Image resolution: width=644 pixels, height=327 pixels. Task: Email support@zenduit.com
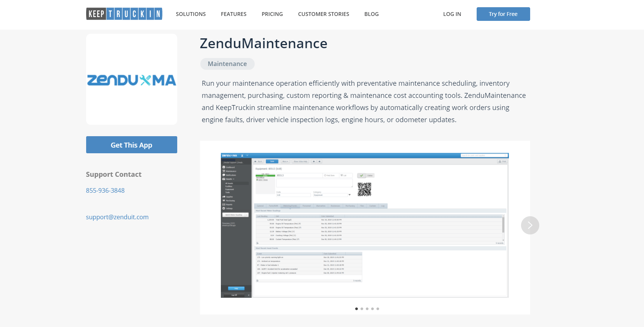coord(117,217)
